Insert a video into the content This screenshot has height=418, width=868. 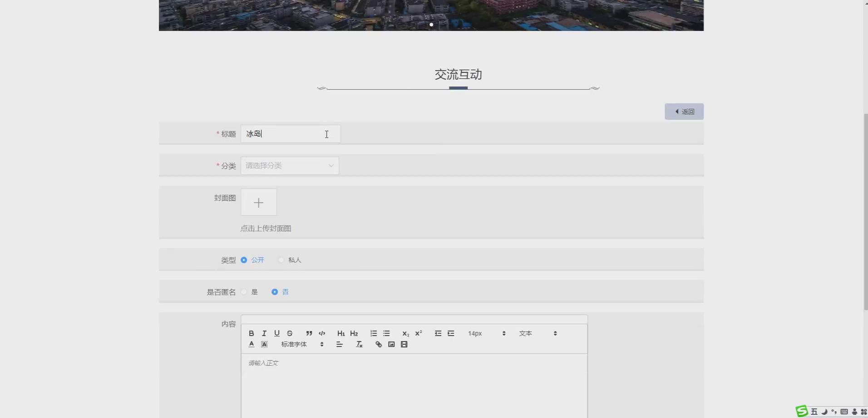[x=404, y=344]
